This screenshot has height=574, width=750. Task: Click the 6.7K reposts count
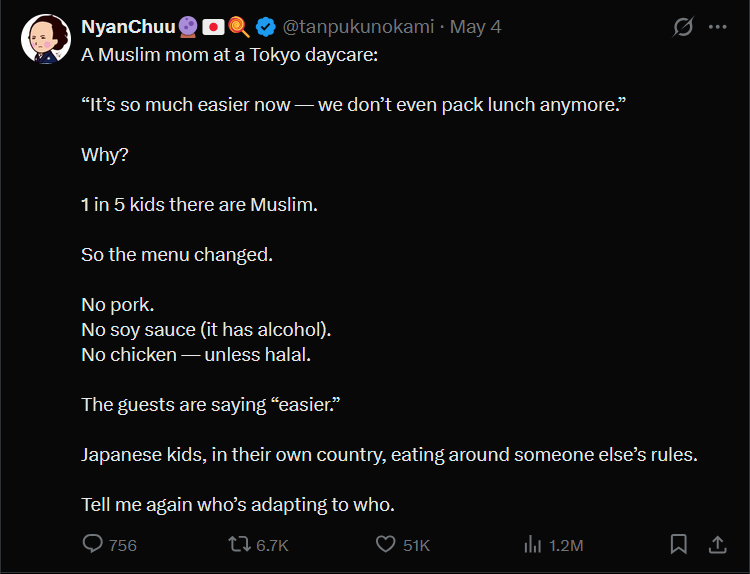click(272, 545)
